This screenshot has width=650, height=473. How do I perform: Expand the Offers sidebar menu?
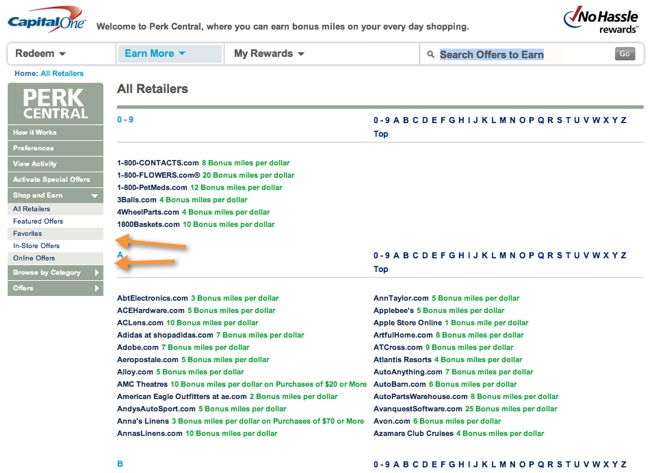[56, 288]
